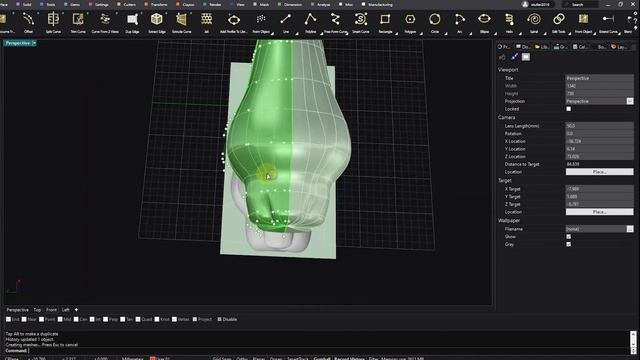Click the Target Location Place button
The image size is (640, 360).
point(600,212)
